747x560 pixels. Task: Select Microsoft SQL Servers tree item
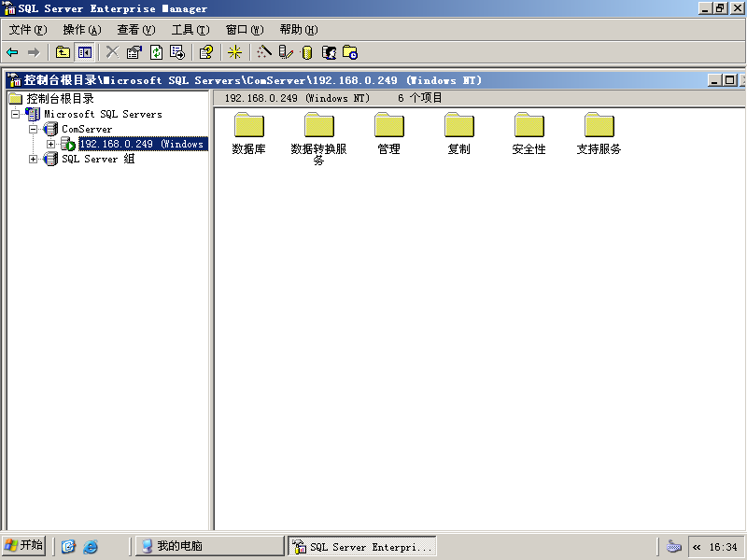(103, 114)
